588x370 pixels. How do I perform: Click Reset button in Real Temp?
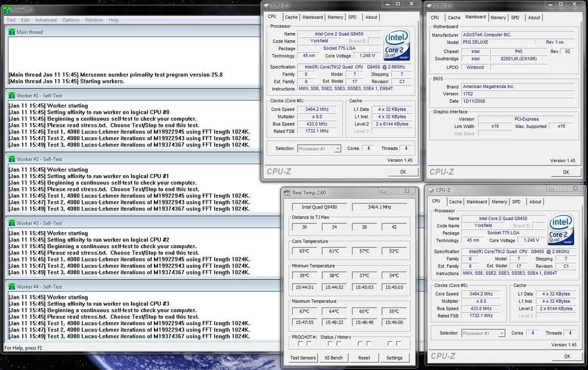(363, 358)
